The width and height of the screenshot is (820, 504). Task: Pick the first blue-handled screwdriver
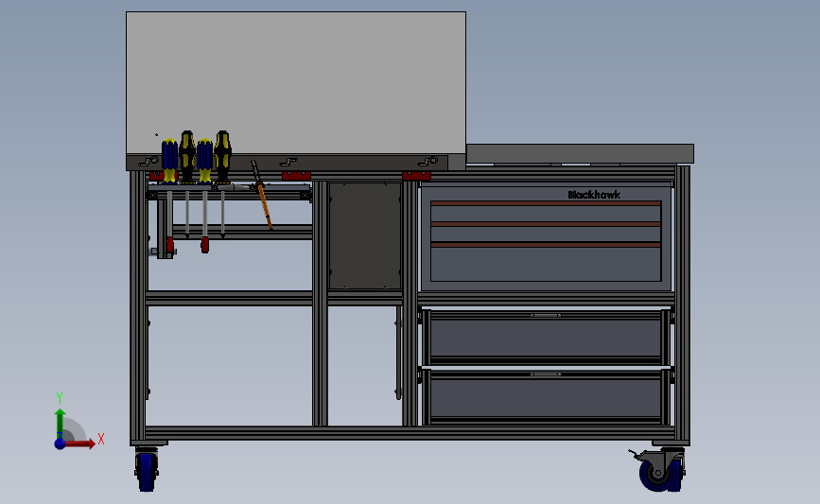click(x=169, y=160)
